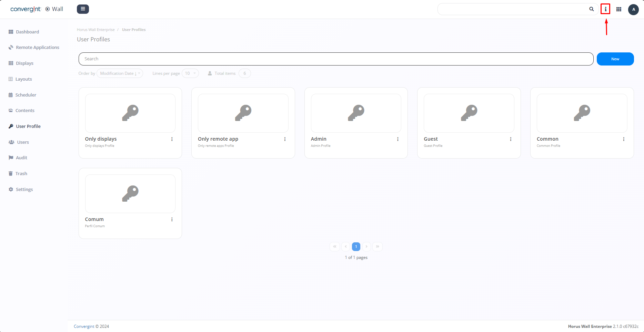644x332 pixels.
Task: Open kebab menu on Guest profile card
Action: (511, 139)
